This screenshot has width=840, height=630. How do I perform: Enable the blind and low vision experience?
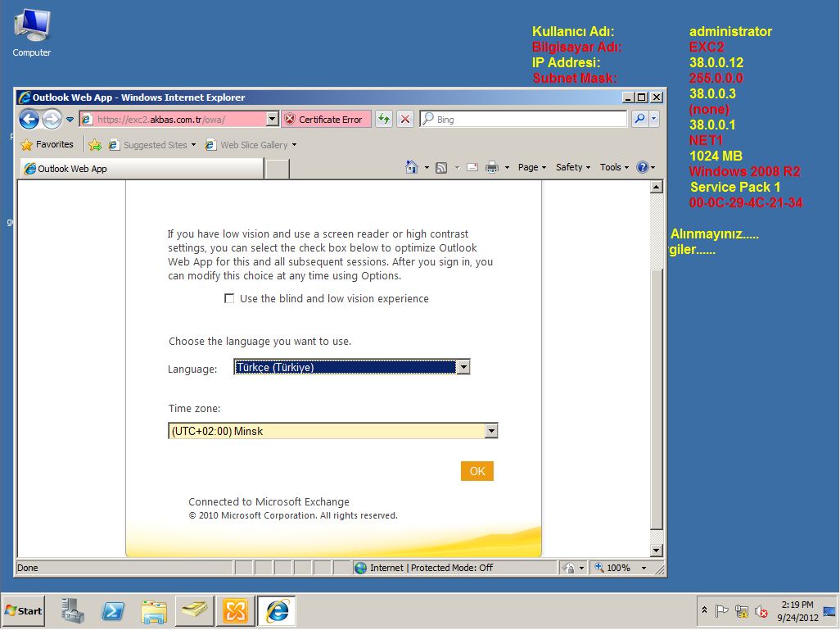tap(229, 298)
